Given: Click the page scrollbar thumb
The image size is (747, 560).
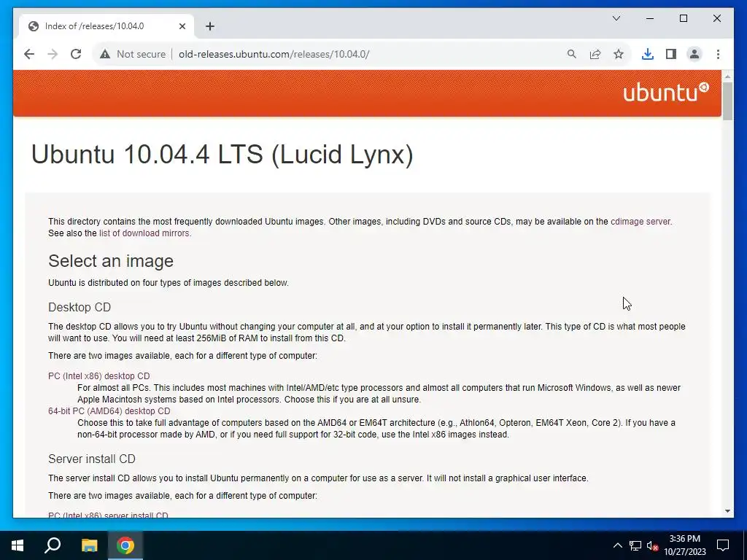Looking at the screenshot, I should 727,101.
